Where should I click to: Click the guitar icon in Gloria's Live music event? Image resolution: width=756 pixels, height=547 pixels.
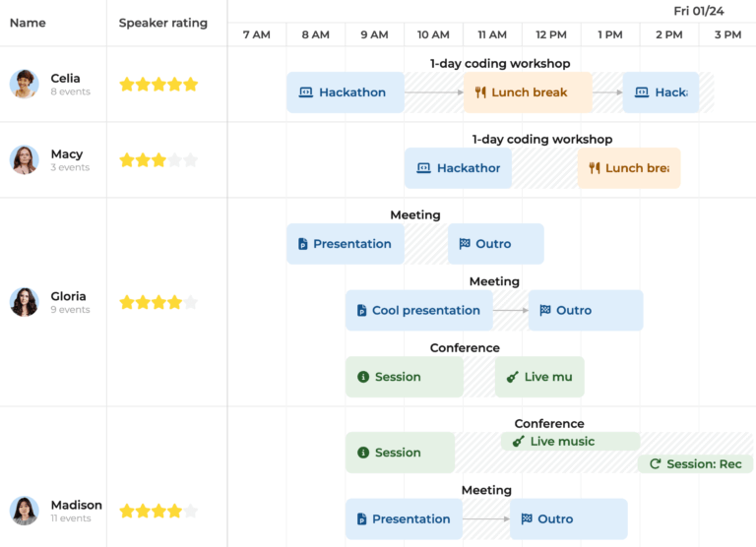pos(512,377)
